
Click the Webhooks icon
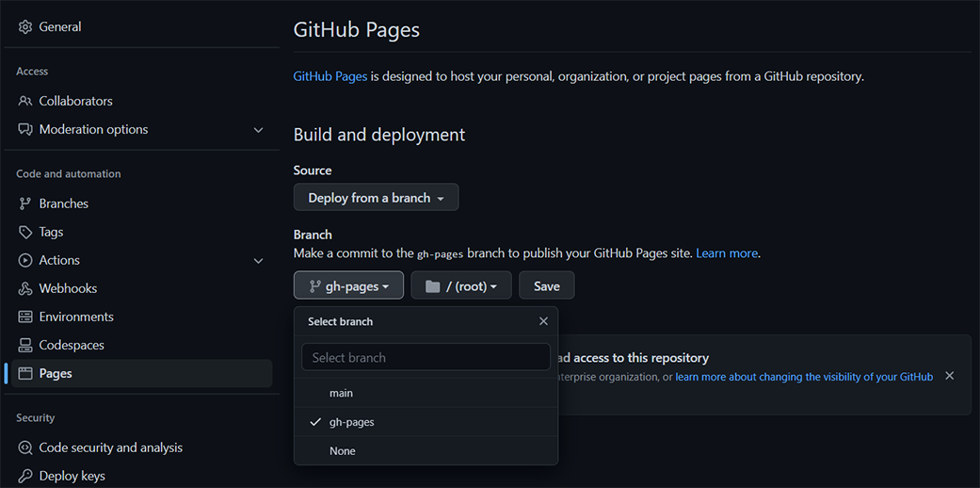pyautogui.click(x=25, y=288)
